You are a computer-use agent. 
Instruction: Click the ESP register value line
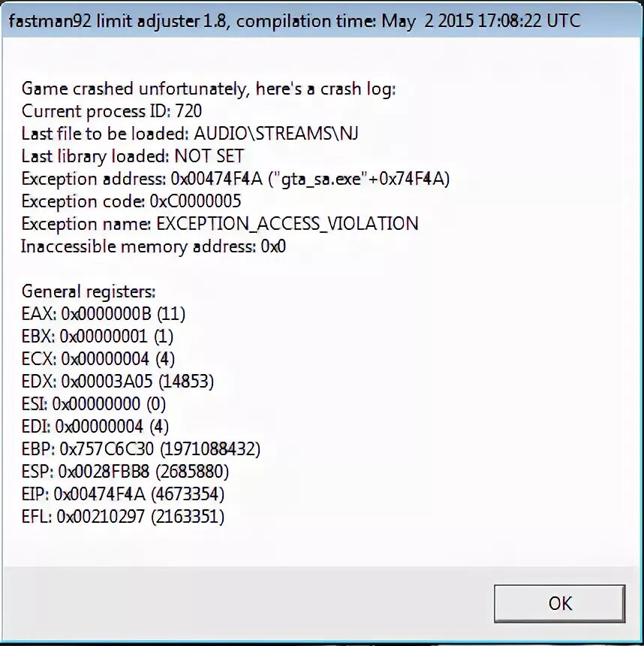(125, 472)
